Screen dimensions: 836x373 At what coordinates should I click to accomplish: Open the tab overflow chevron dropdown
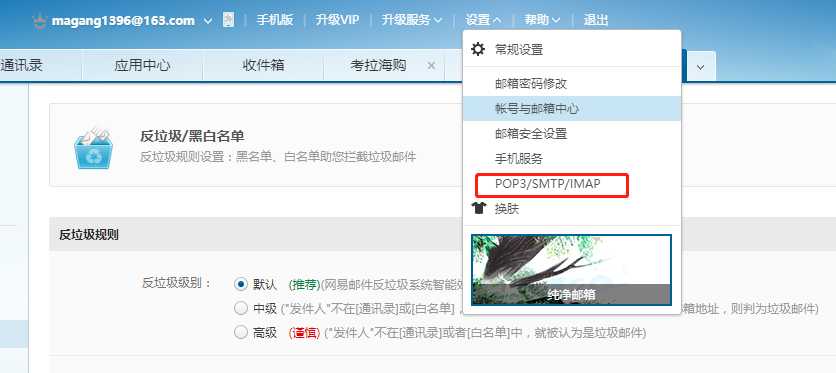tap(701, 67)
